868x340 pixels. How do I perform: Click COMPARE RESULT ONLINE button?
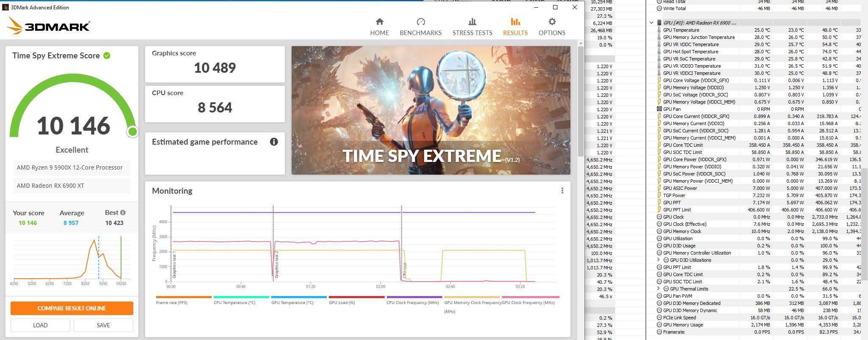click(72, 308)
